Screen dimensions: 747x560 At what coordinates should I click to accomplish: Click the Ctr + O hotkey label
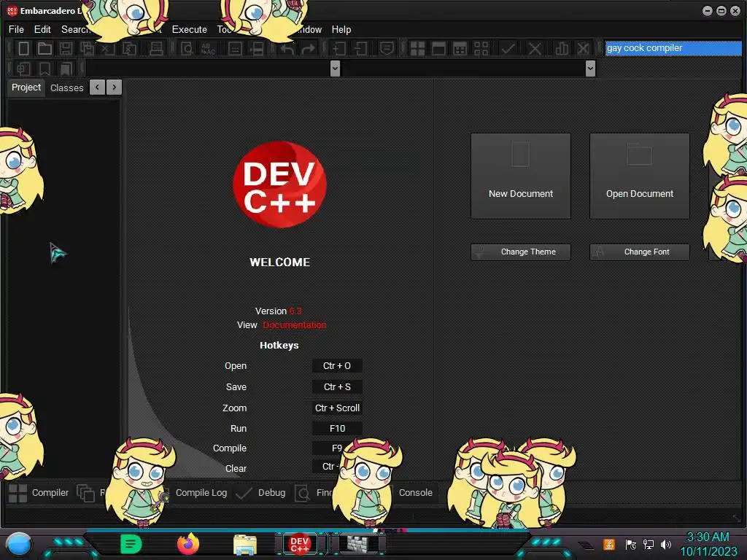point(337,366)
